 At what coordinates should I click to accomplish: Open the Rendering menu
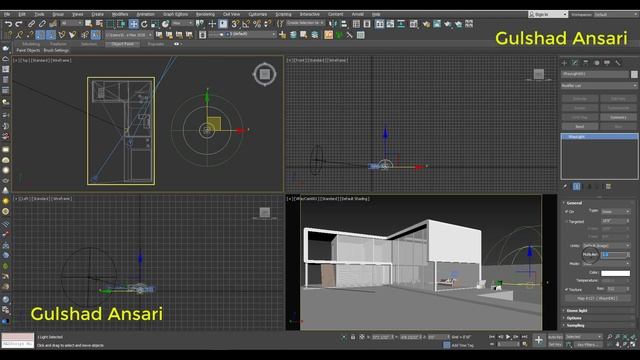(x=205, y=14)
